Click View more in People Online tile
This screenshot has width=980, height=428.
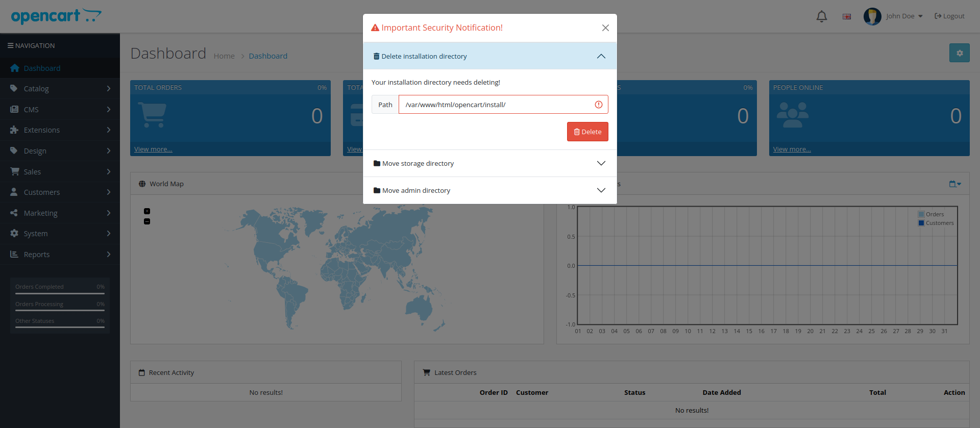[x=792, y=149]
